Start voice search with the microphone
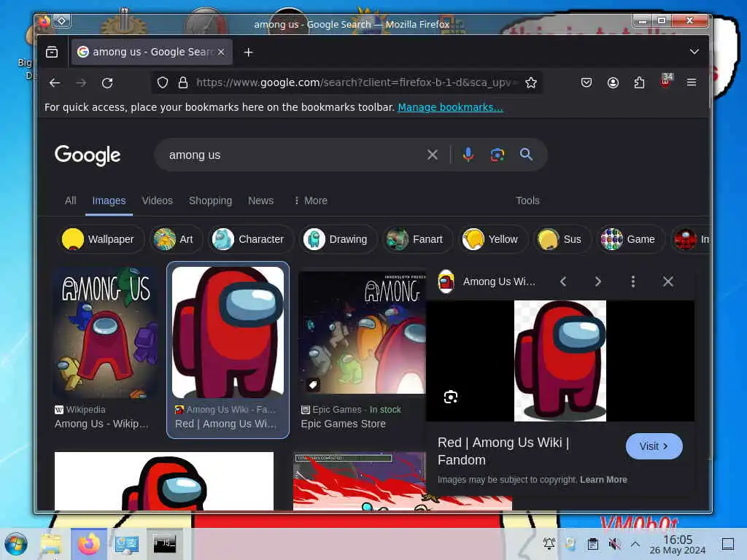Screen dimensions: 747x560 pos(468,155)
